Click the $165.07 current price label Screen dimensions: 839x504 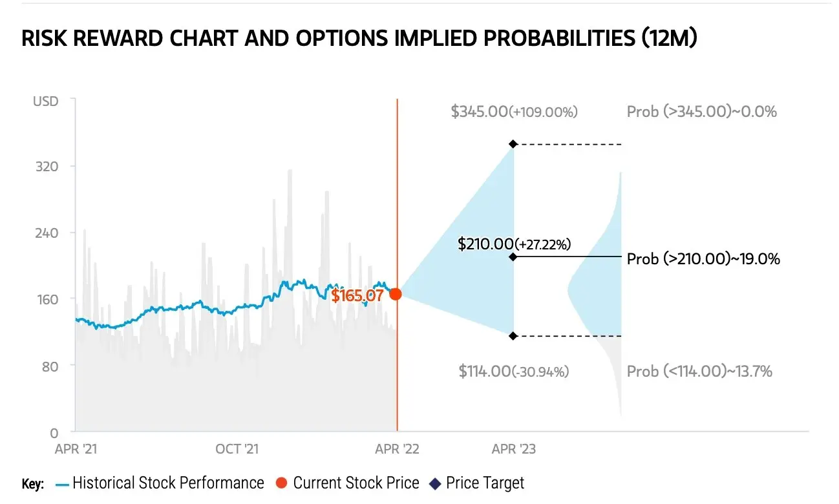point(357,296)
